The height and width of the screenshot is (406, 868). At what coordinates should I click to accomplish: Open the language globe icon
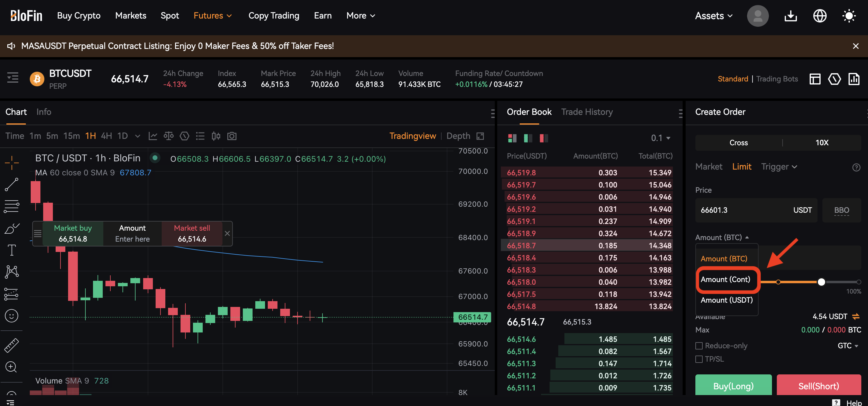point(819,15)
